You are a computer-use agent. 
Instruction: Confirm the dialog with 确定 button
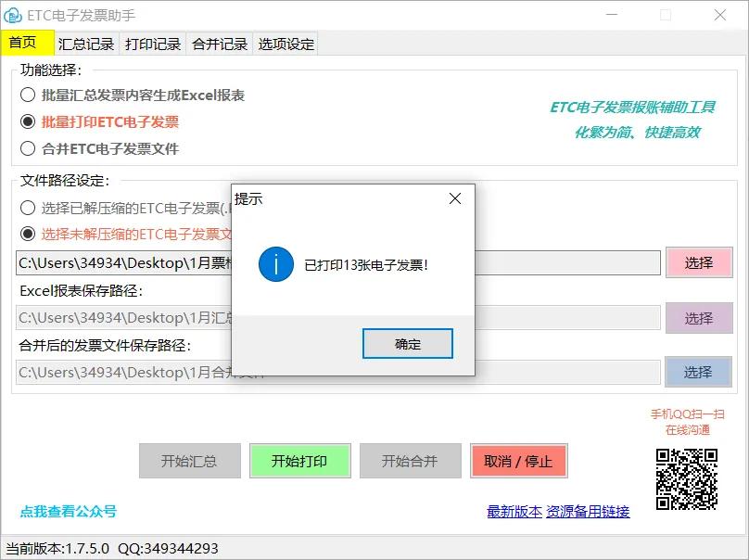(408, 344)
